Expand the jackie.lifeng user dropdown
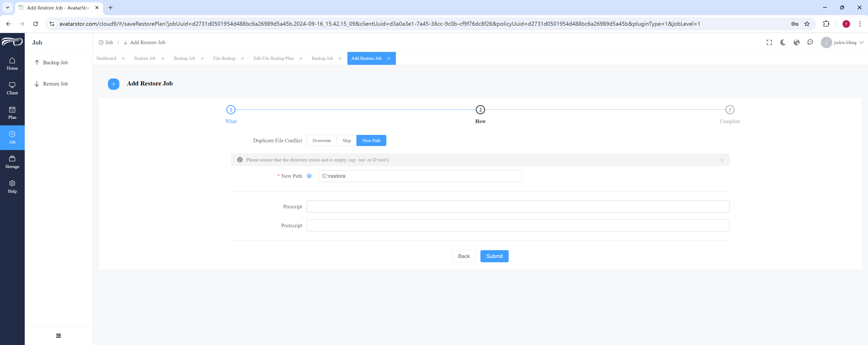The width and height of the screenshot is (868, 345). tap(848, 42)
